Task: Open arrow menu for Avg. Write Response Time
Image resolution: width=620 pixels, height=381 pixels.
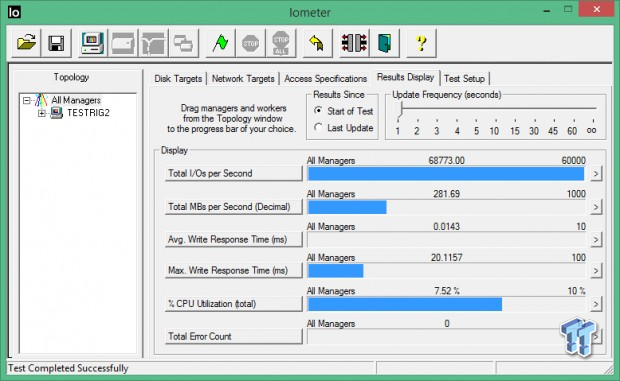Action: coord(596,240)
